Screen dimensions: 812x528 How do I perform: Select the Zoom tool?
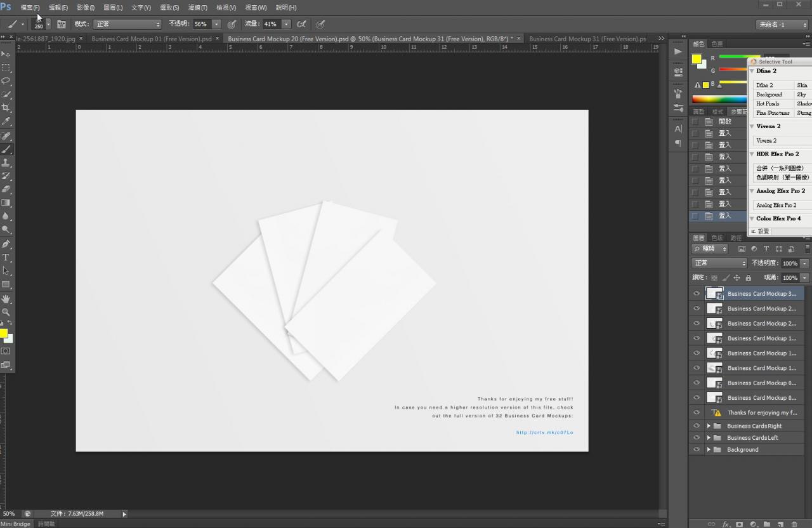[6, 312]
